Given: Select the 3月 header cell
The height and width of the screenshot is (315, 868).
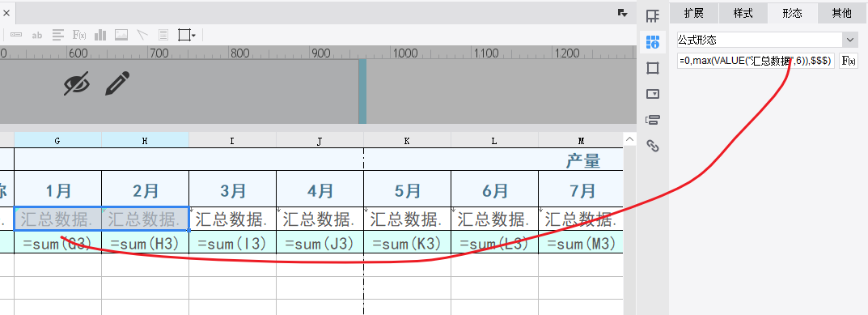Looking at the screenshot, I should pos(232,189).
